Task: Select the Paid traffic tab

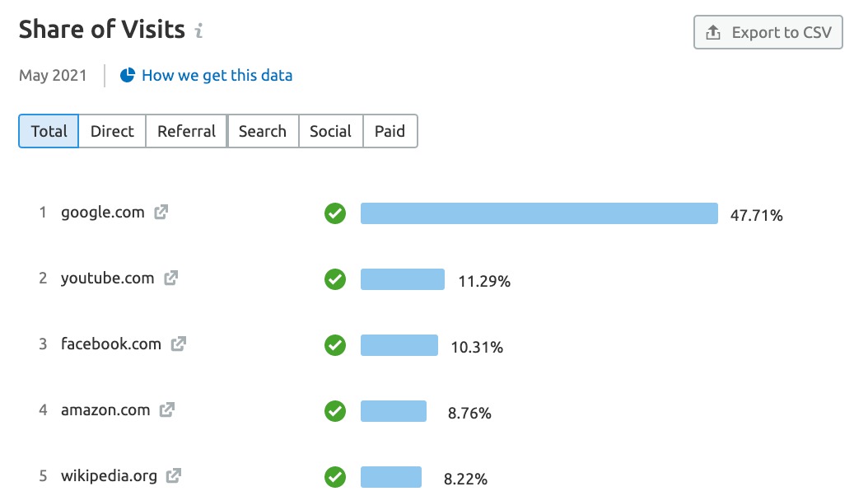Action: coord(390,131)
